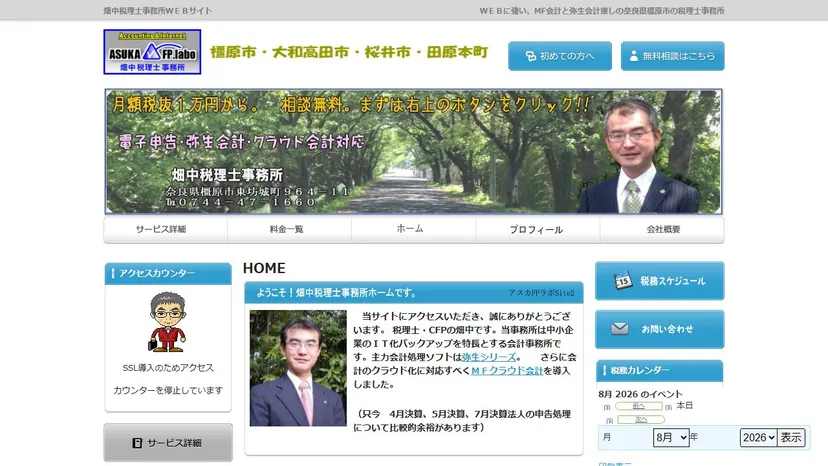The width and height of the screenshot is (828, 466).
Task: Click the cartoon accountant mascot image
Action: pos(167,322)
